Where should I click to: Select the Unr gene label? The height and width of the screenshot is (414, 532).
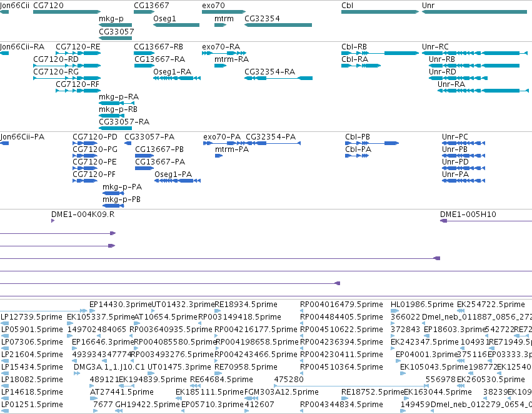428,6
